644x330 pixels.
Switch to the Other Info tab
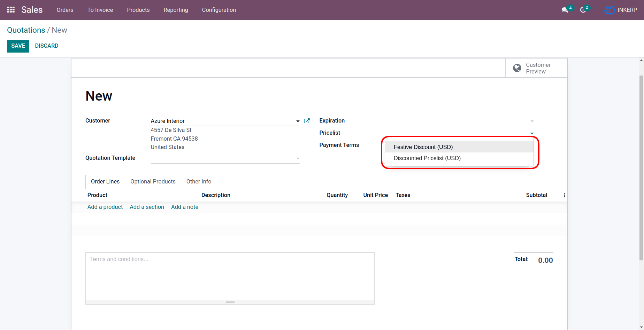199,182
